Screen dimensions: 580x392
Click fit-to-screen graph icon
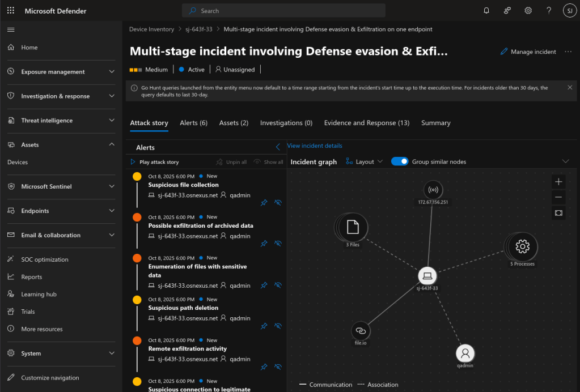pyautogui.click(x=558, y=212)
